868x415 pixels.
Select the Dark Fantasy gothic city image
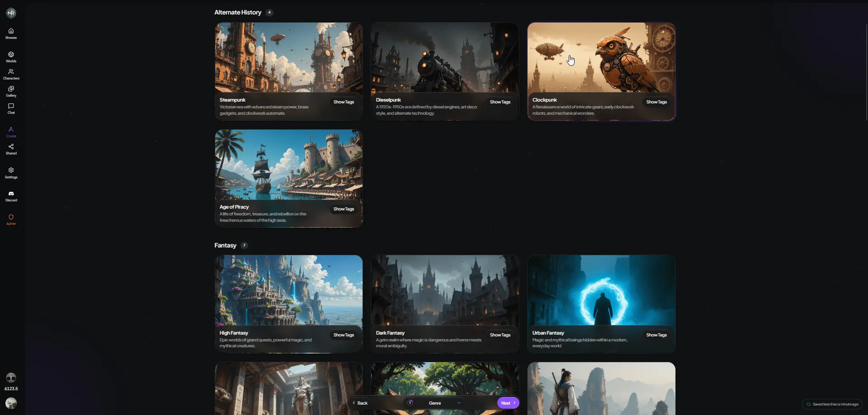(x=445, y=290)
